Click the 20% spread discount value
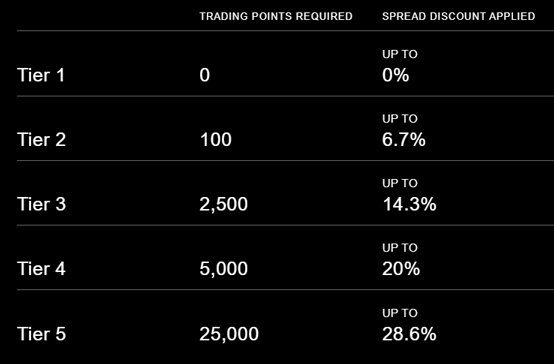The image size is (554, 364). [x=401, y=269]
